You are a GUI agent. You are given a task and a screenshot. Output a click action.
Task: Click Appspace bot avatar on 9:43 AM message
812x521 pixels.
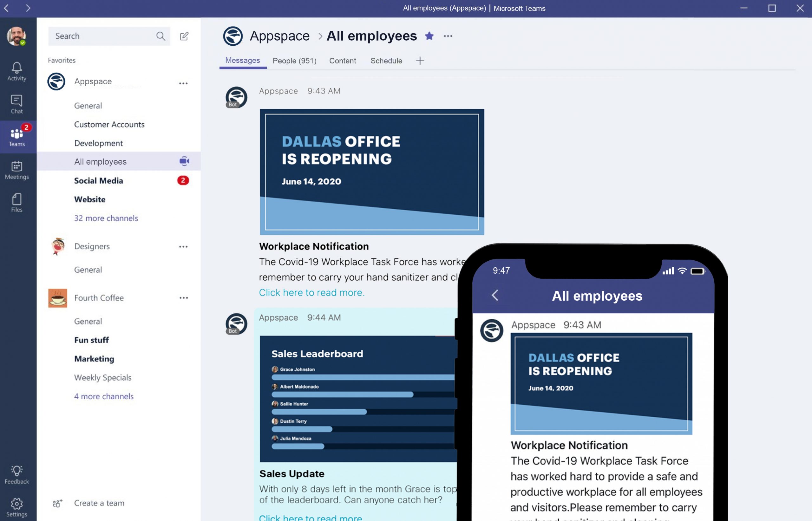[x=236, y=97]
